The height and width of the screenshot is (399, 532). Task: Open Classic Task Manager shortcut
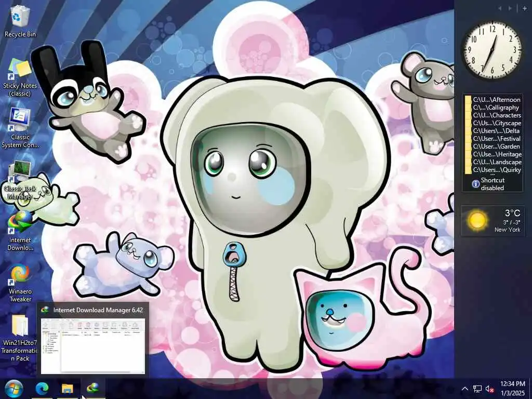(x=20, y=180)
